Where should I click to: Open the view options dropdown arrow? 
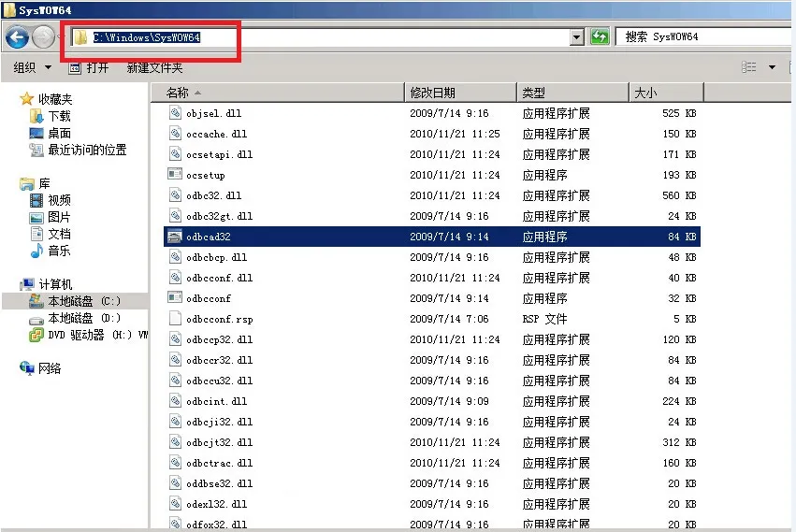pos(772,67)
